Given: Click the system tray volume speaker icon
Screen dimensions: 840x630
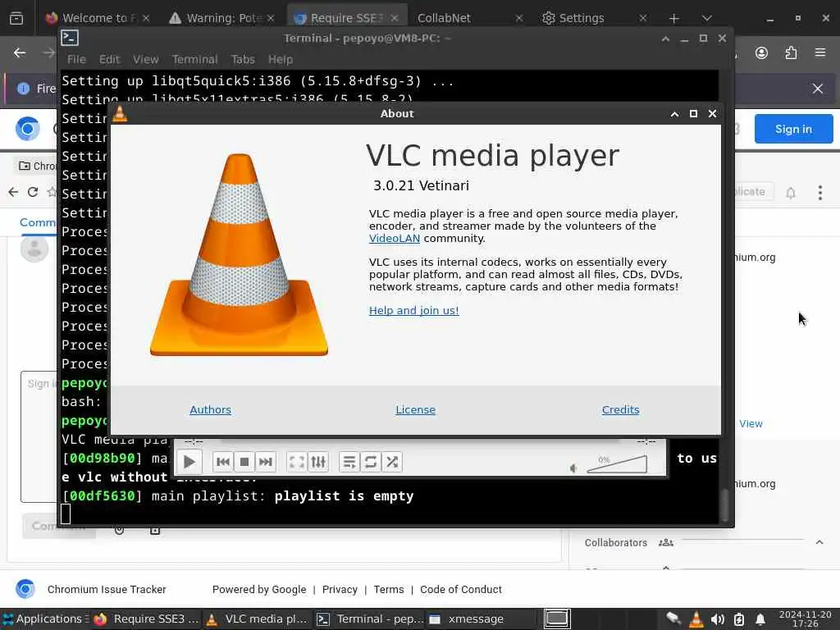Looking at the screenshot, I should (717, 619).
